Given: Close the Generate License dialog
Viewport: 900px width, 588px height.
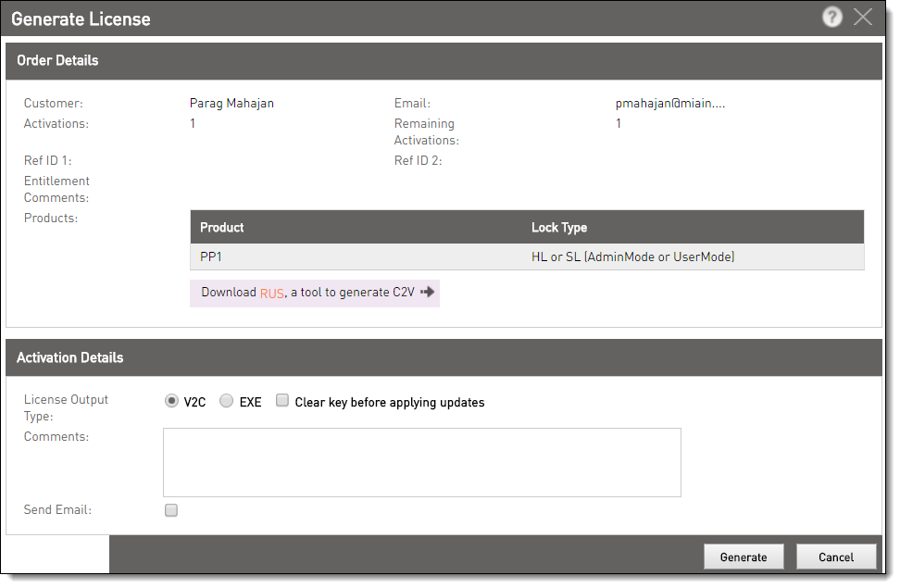Looking at the screenshot, I should (863, 18).
